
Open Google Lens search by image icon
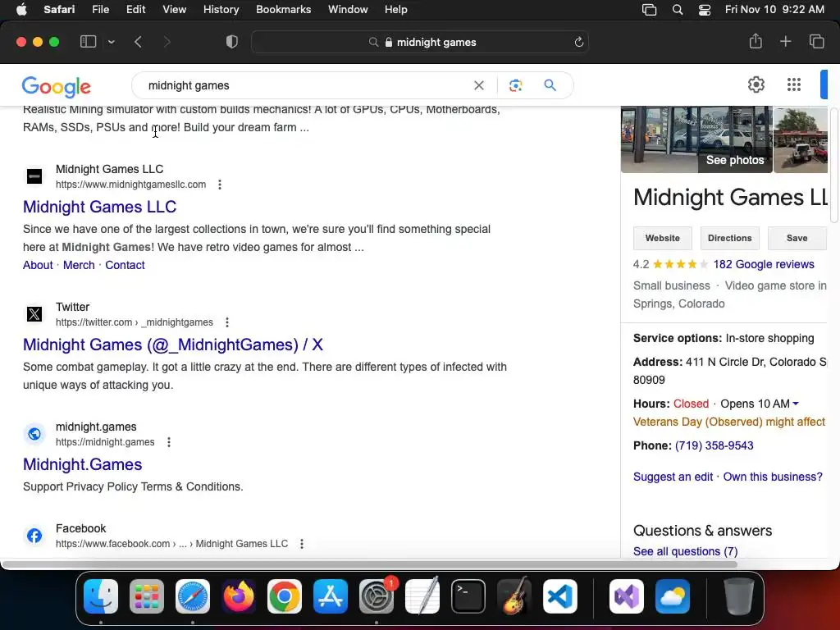(515, 85)
